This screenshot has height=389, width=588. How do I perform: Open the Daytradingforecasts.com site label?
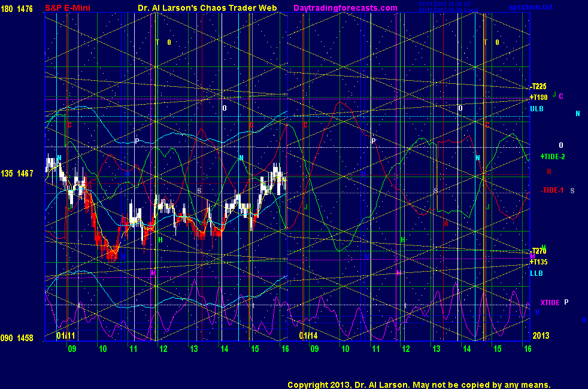345,8
